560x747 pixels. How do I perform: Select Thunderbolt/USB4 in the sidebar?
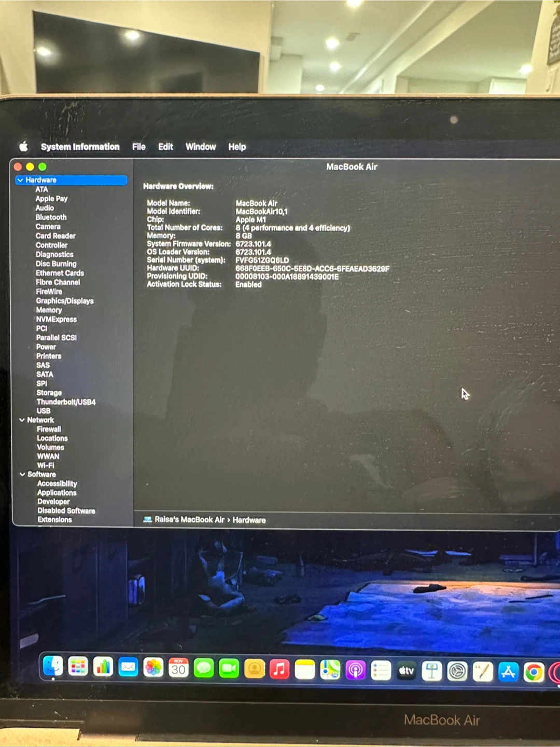(66, 402)
